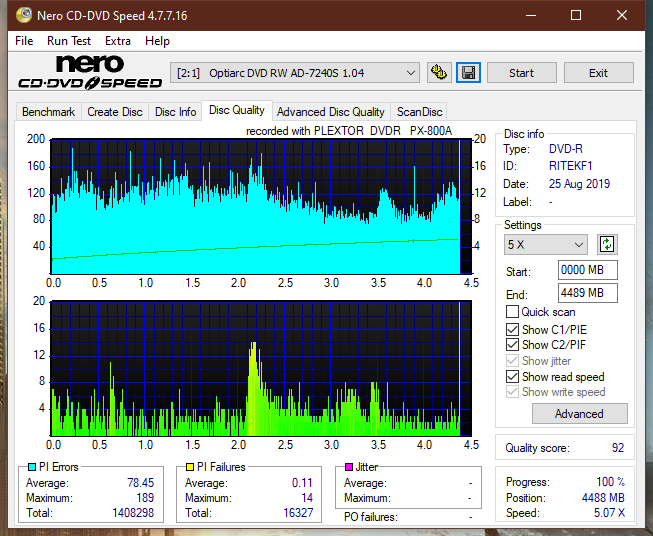Screen dimensions: 653x536
Task: Select the Disc Quality tab
Action: tap(237, 110)
